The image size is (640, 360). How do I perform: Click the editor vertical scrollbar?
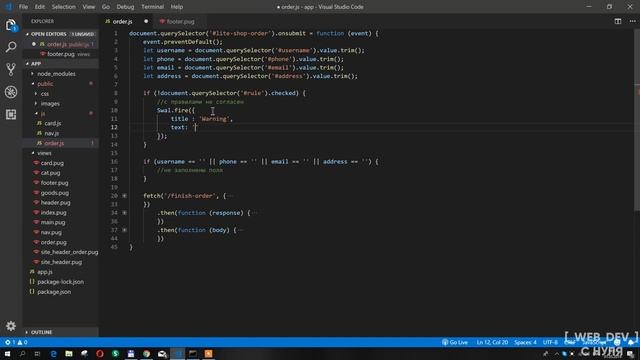pos(637,120)
